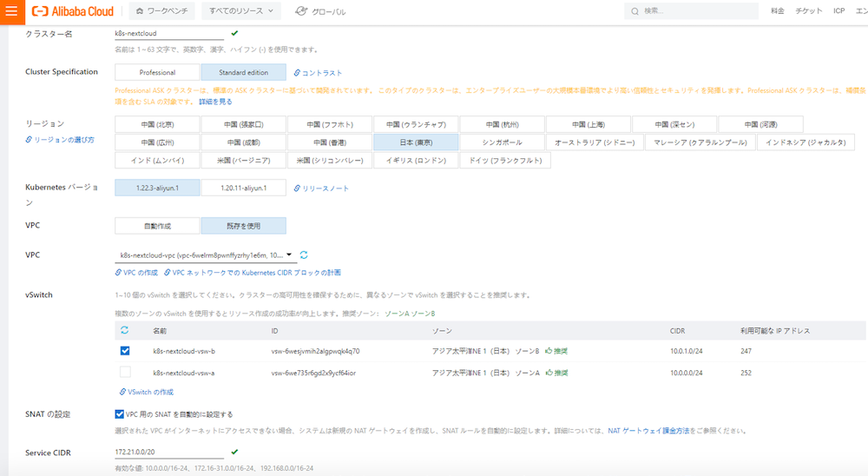Click the link icon beside release notes
The image size is (868, 476).
tap(297, 188)
